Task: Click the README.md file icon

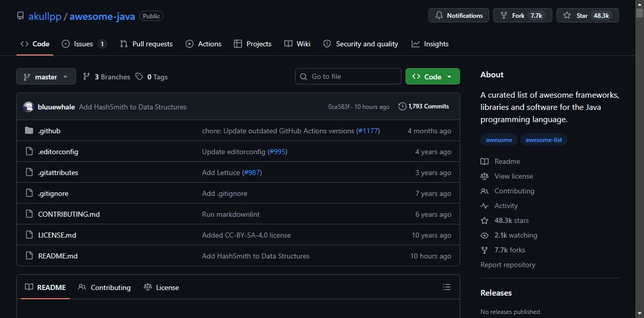Action: point(29,256)
